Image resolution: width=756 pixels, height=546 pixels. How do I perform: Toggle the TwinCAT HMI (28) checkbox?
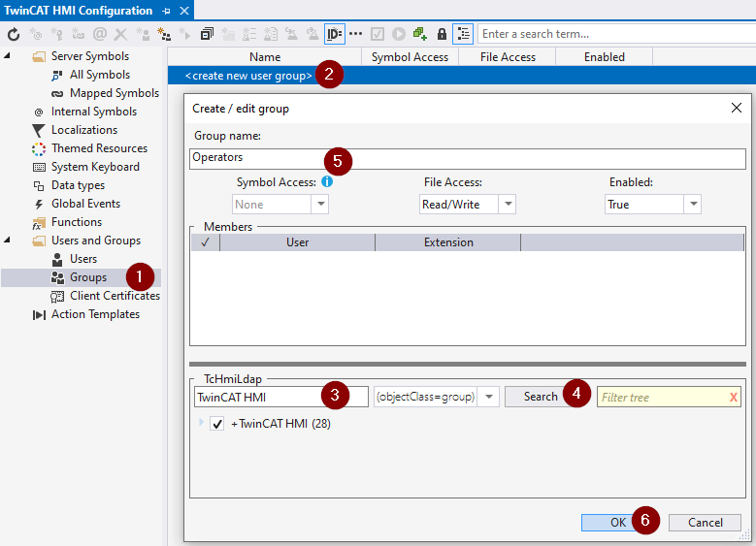click(x=217, y=424)
